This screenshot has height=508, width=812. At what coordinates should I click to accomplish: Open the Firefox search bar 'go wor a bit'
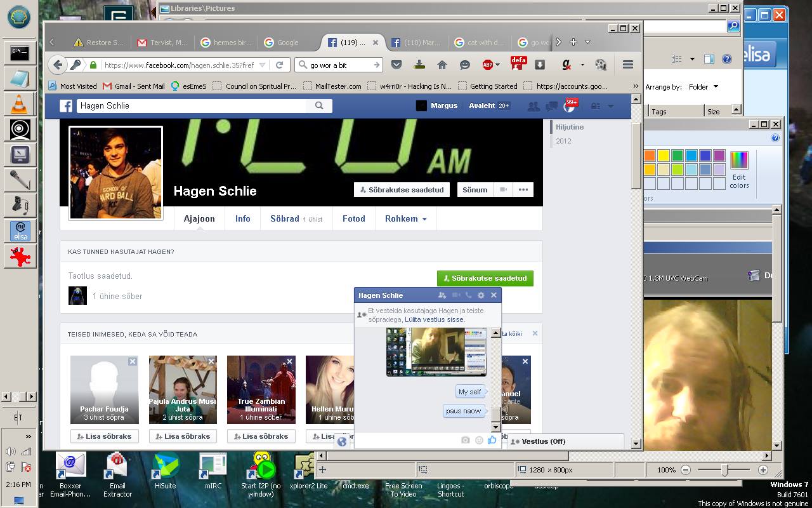pos(339,65)
